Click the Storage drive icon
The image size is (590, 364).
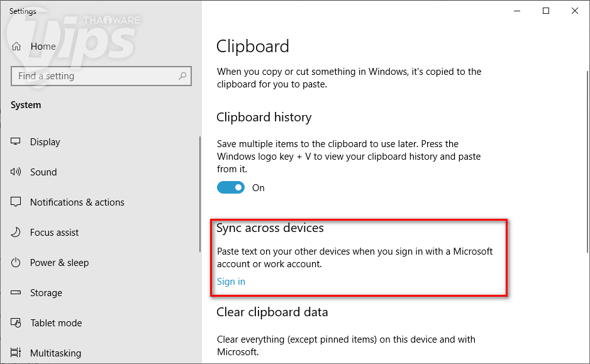[16, 293]
